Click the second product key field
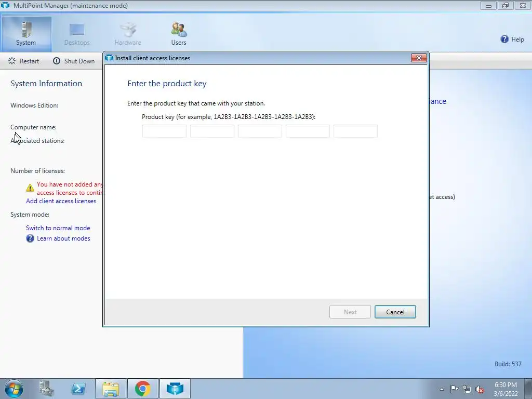532x399 pixels. click(212, 131)
